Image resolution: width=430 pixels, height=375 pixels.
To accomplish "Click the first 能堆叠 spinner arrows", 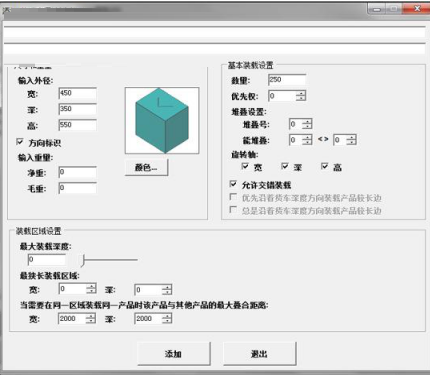I will 307,140.
